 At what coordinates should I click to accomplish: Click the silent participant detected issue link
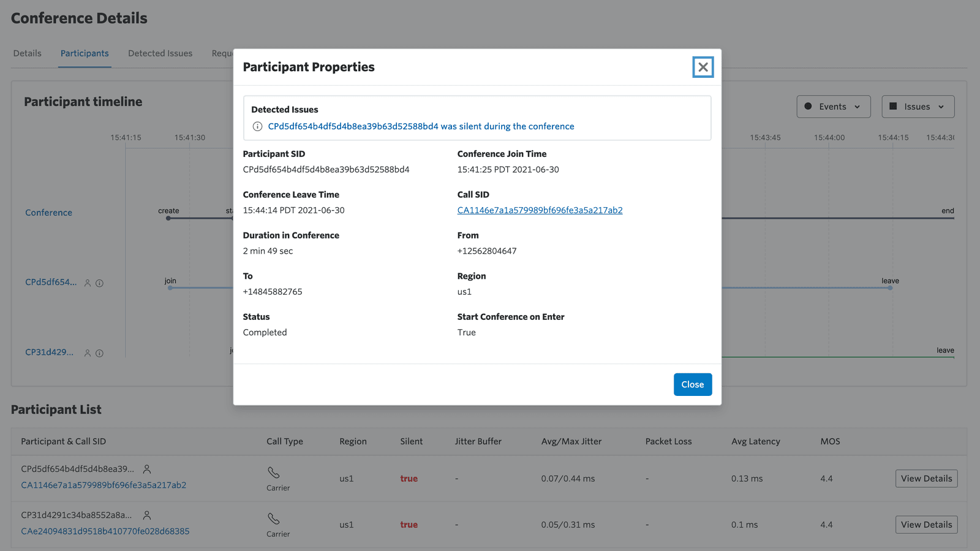click(x=421, y=126)
